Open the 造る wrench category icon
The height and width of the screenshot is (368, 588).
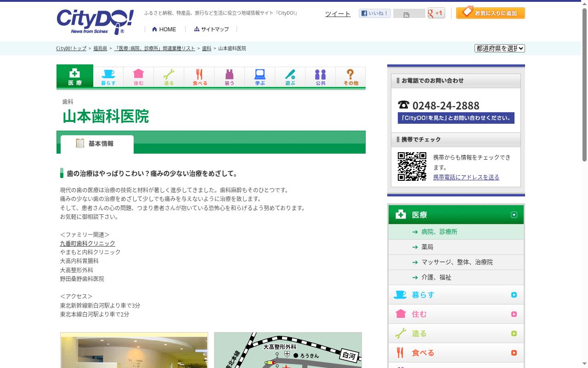pyautogui.click(x=169, y=77)
